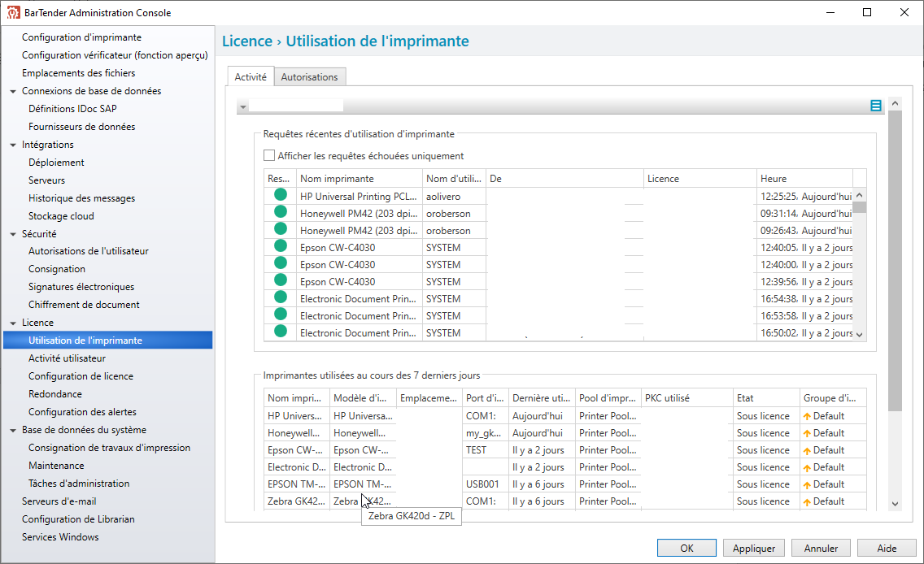The width and height of the screenshot is (924, 564).
Task: Click green status circle for 12:39:56 request
Action: click(281, 280)
